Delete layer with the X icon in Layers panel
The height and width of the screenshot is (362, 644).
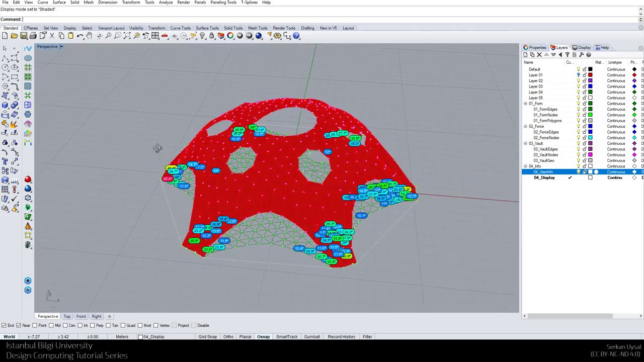point(539,55)
